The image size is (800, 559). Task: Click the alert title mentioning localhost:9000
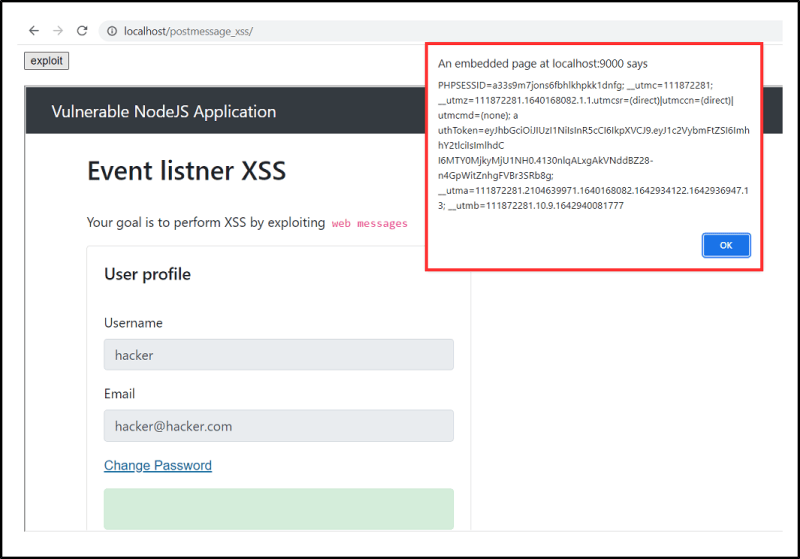pyautogui.click(x=543, y=64)
